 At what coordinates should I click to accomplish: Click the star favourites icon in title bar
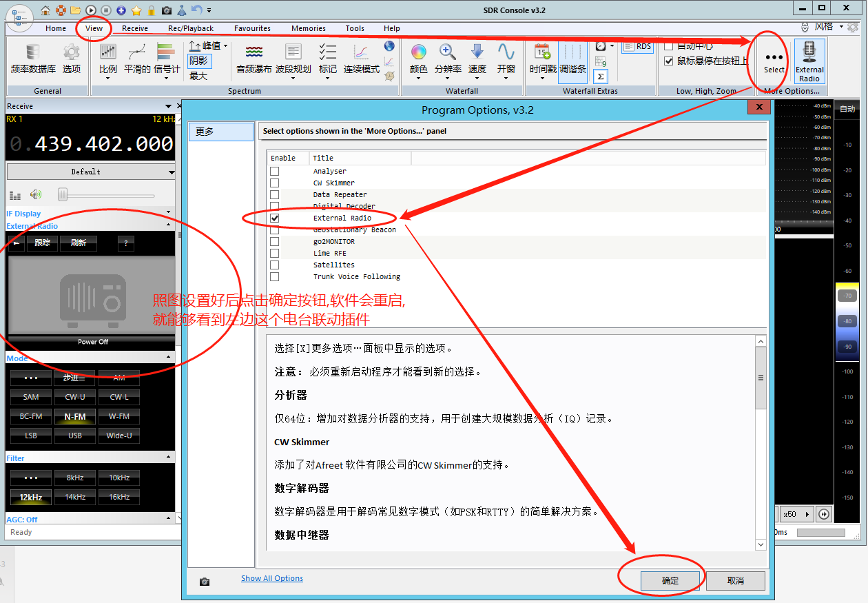(136, 10)
